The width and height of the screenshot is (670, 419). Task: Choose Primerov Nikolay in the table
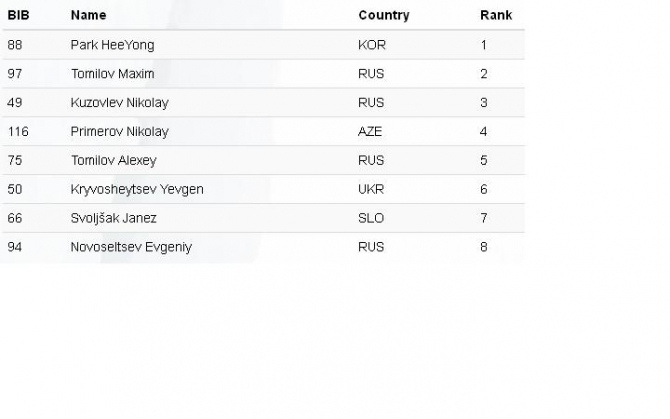pyautogui.click(x=119, y=132)
